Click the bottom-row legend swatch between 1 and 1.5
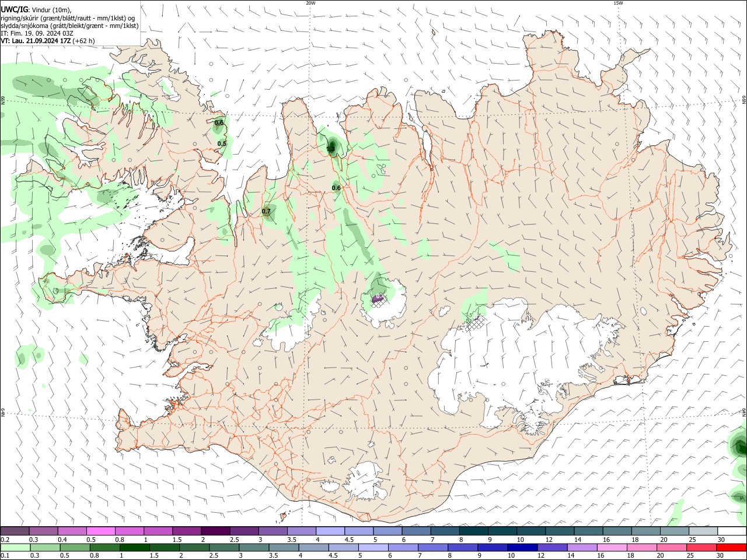Screen dimensions: 747x560 coord(134,547)
